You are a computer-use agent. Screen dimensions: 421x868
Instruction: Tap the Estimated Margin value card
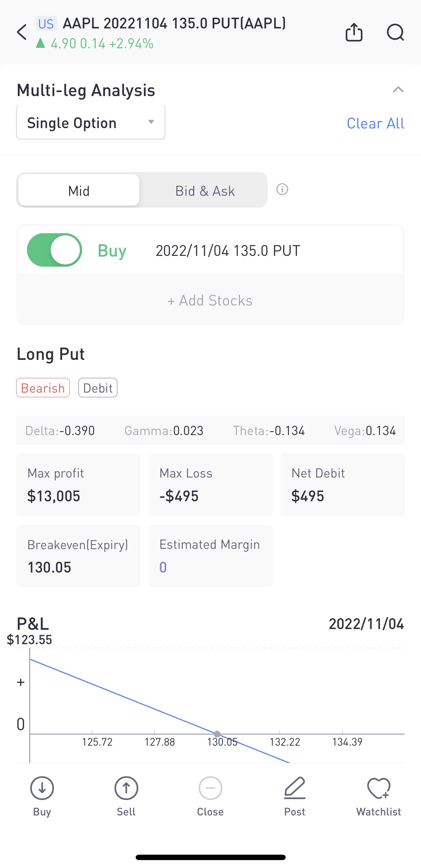click(210, 556)
